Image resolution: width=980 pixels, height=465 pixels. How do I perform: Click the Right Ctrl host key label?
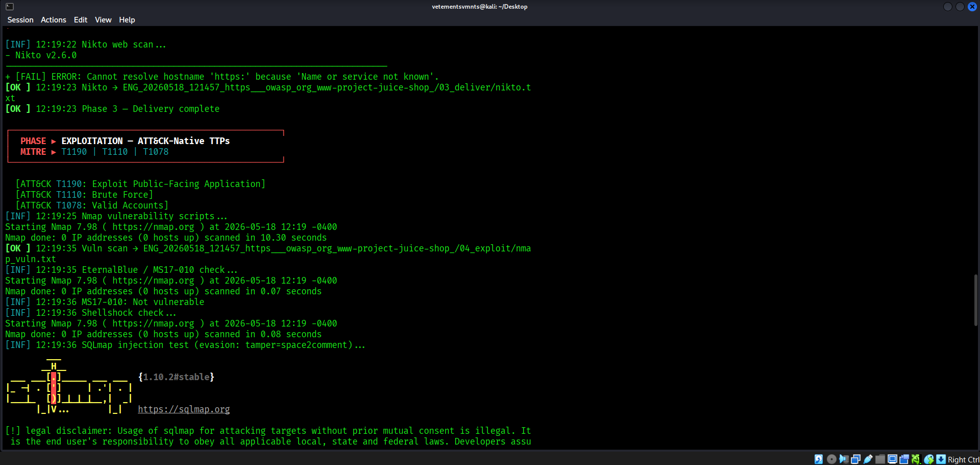[x=964, y=460]
